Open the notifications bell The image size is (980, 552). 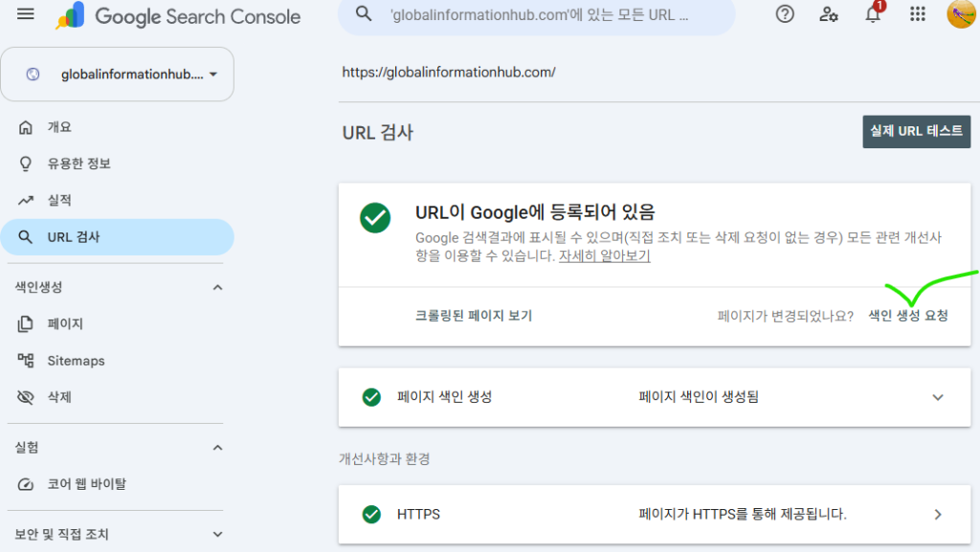tap(873, 13)
